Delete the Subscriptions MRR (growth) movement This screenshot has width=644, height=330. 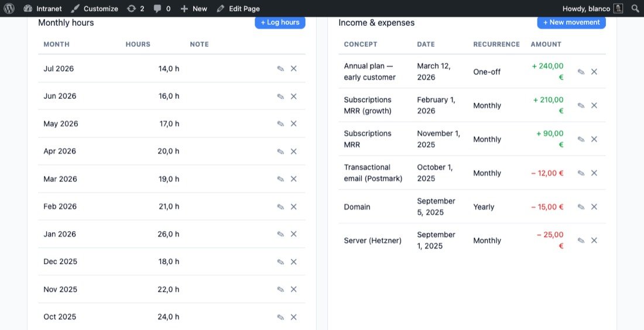(x=594, y=105)
